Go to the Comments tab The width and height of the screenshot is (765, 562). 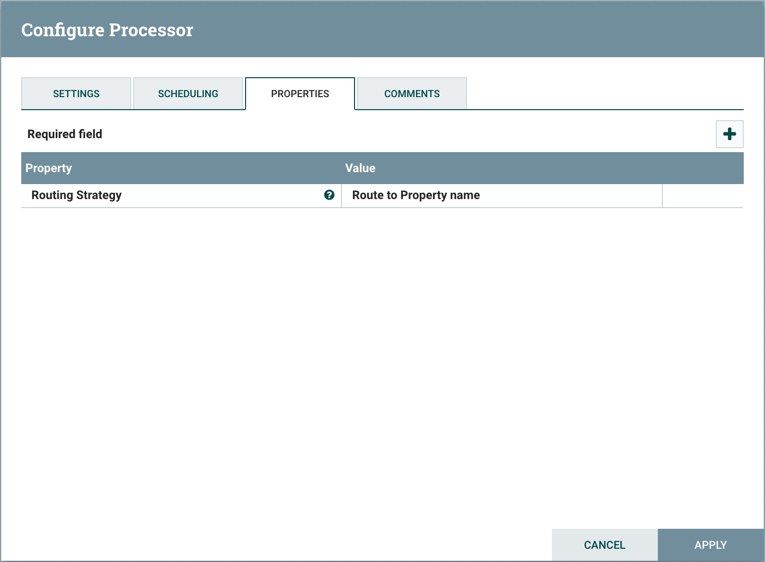[x=412, y=94]
